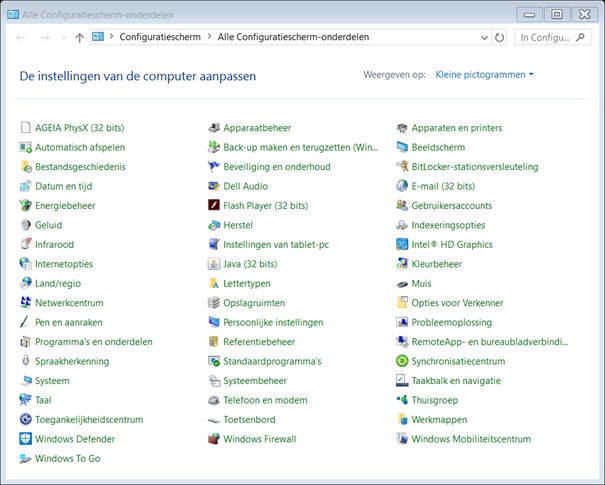Open the Kleine pictogrammen view dropdown

point(484,74)
